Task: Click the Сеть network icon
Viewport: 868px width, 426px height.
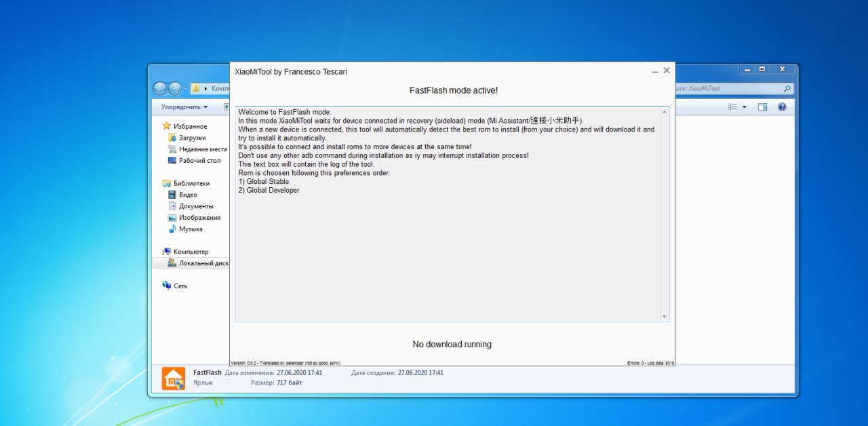Action: pyautogui.click(x=166, y=286)
